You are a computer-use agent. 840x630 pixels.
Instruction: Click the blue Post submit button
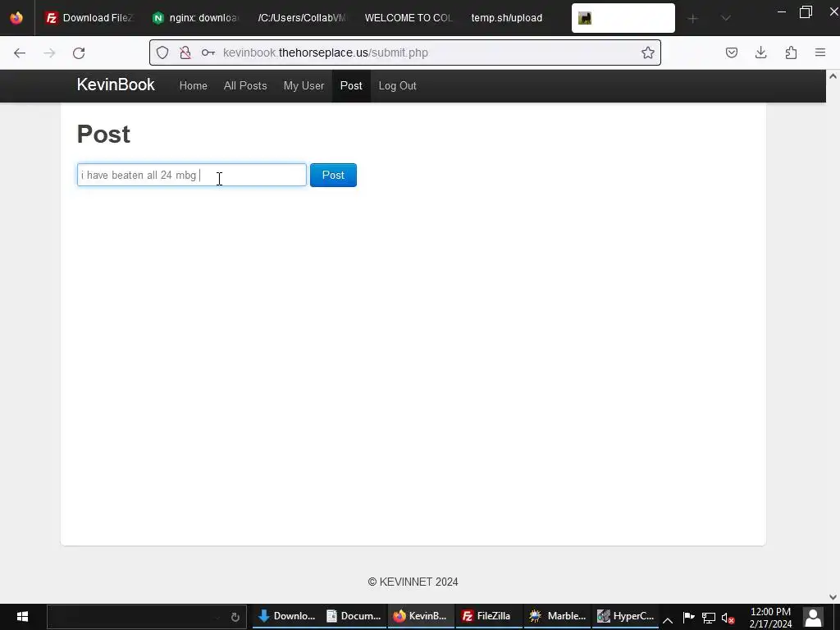333,176
